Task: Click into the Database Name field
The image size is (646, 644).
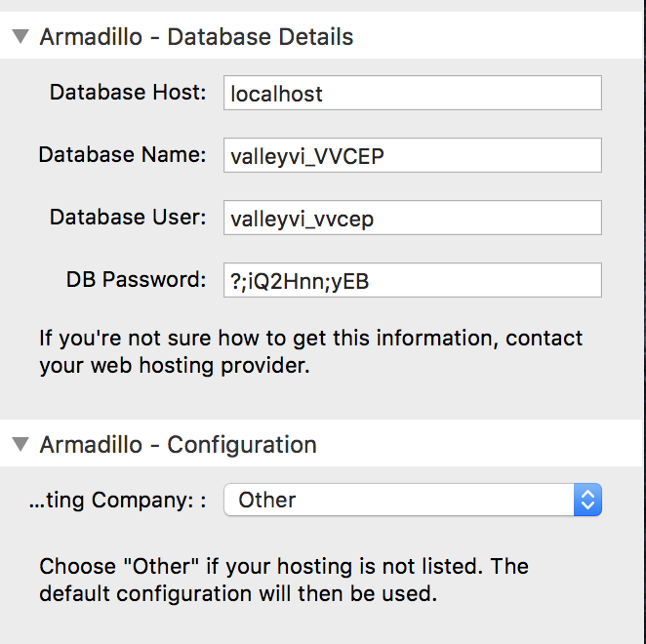Action: pyautogui.click(x=413, y=155)
